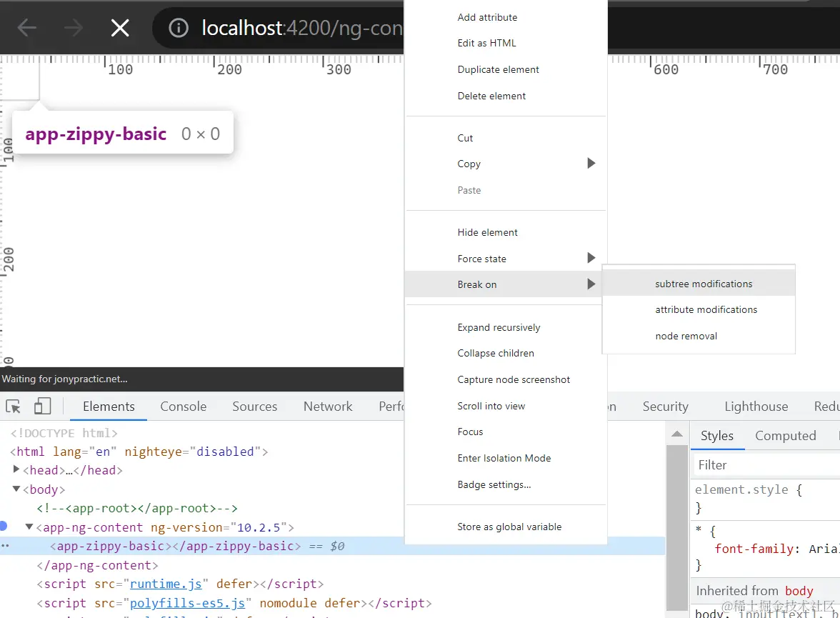Choose Focus from context menu
The image size is (840, 618).
[x=470, y=432]
